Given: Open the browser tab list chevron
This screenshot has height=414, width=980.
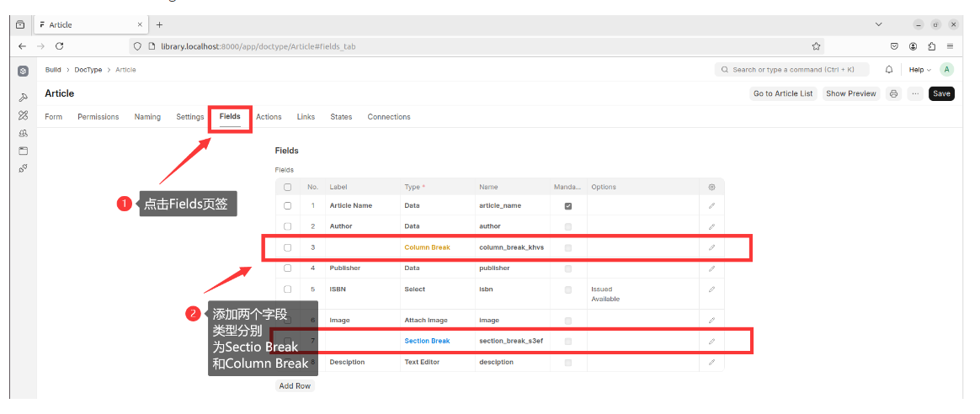Looking at the screenshot, I should tap(879, 24).
